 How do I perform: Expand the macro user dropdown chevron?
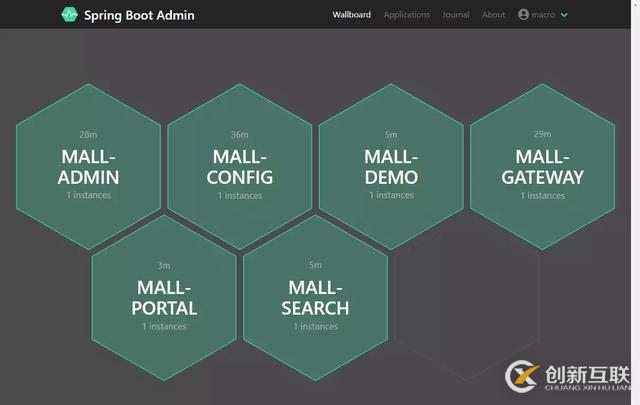pyautogui.click(x=564, y=15)
